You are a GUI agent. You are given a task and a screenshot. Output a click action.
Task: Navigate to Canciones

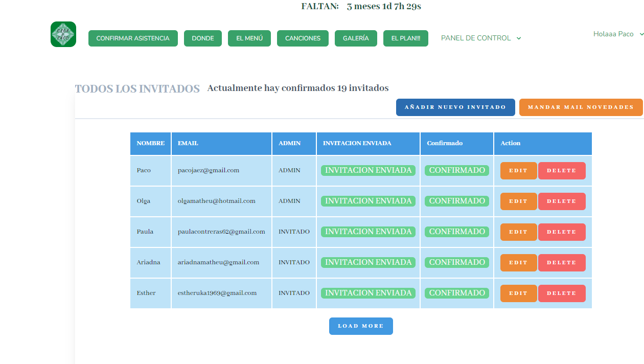[x=303, y=38]
